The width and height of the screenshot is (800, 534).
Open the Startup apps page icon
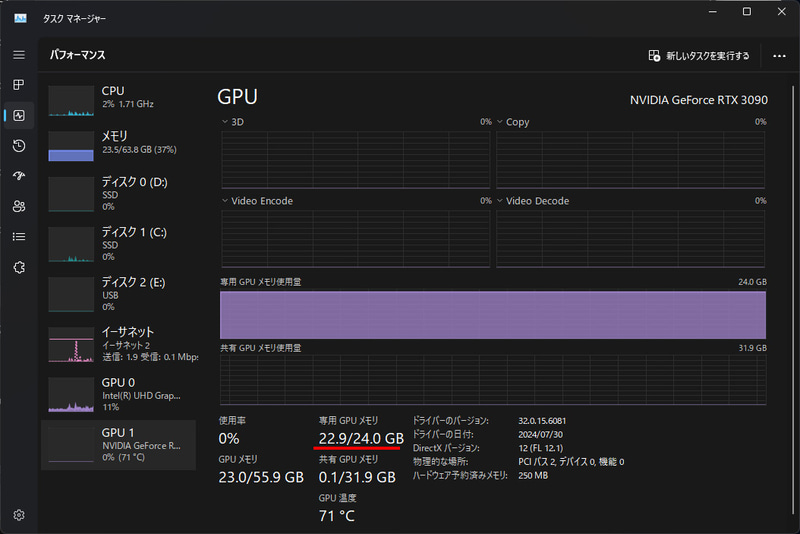click(19, 176)
